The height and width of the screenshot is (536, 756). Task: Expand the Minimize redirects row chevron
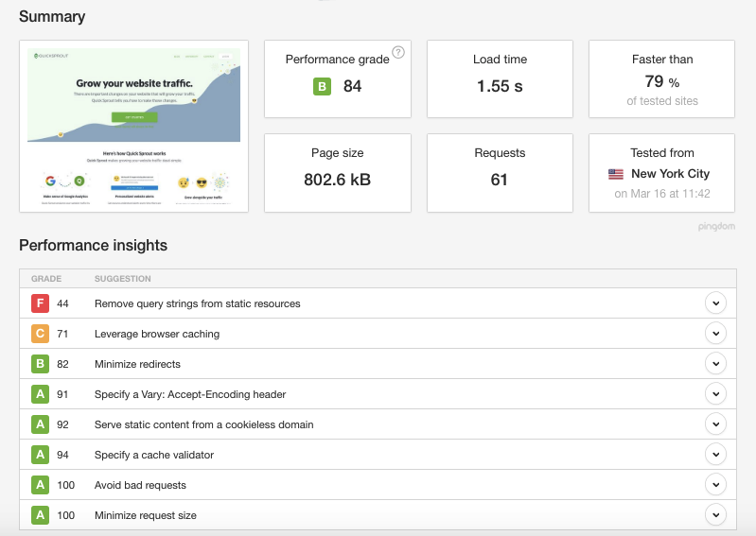(715, 364)
